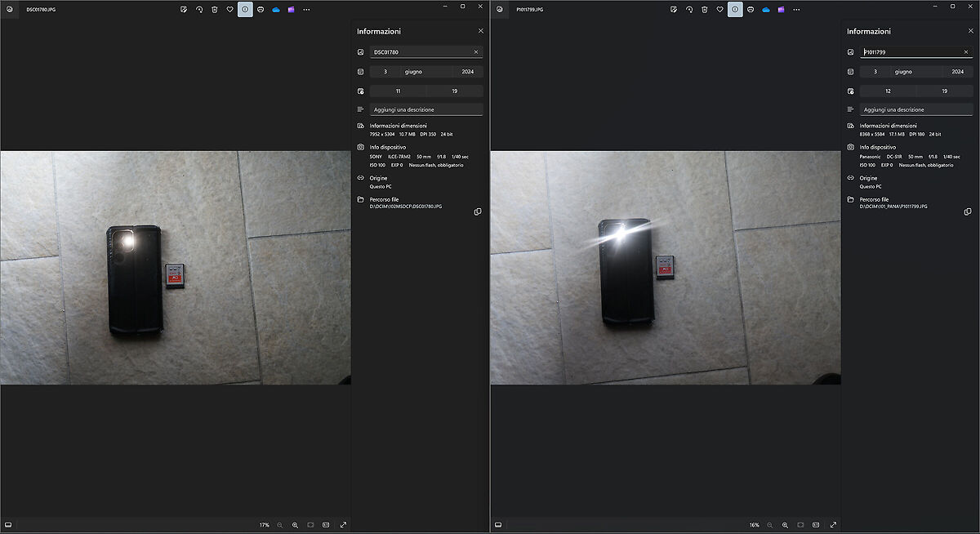This screenshot has width=980, height=534.
Task: Enter fullscreen in P1011799 window
Action: (x=833, y=524)
